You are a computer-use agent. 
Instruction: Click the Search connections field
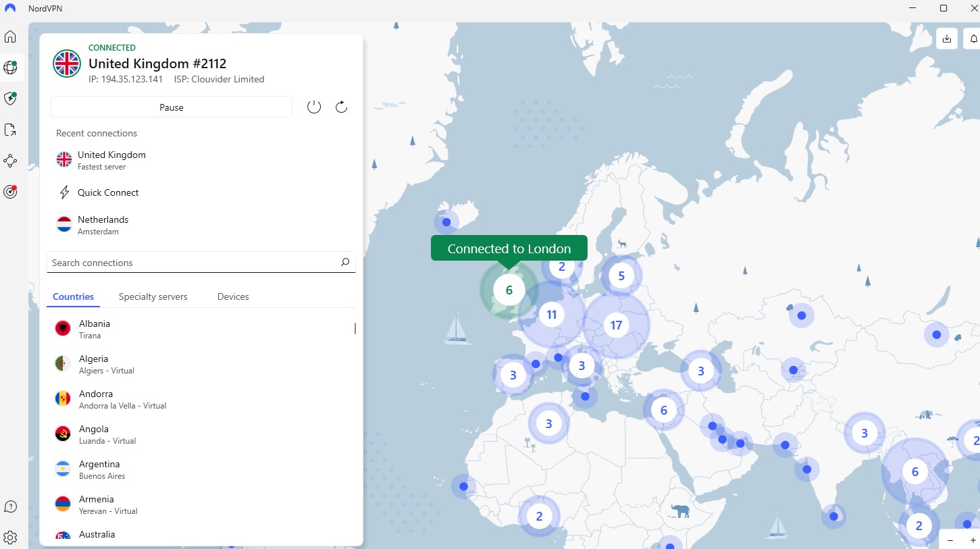(x=201, y=263)
